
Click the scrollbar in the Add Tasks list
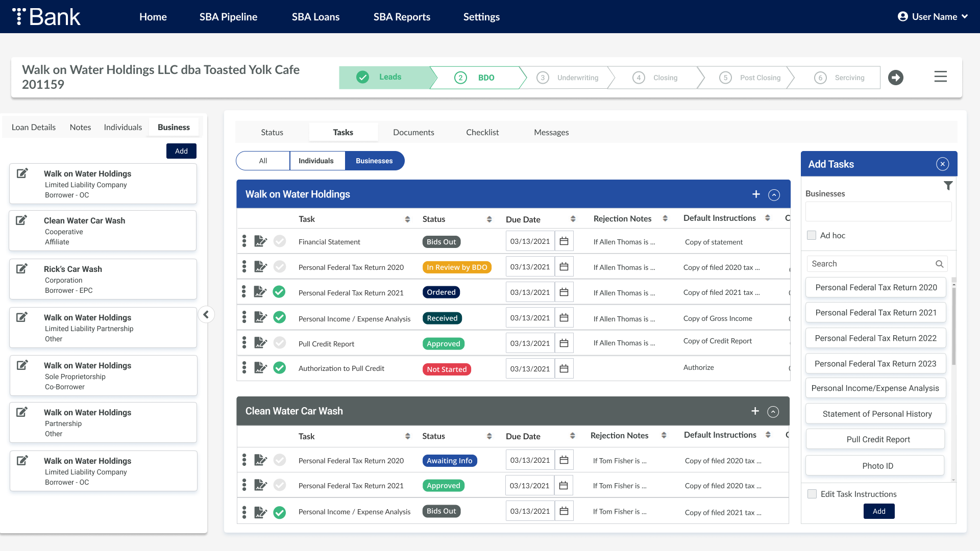pos(953,327)
